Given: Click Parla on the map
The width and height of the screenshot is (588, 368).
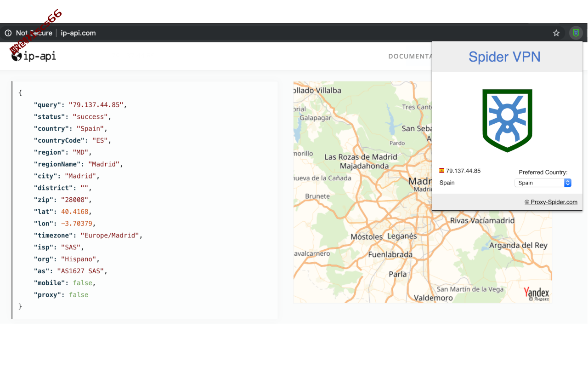Looking at the screenshot, I should click(398, 274).
